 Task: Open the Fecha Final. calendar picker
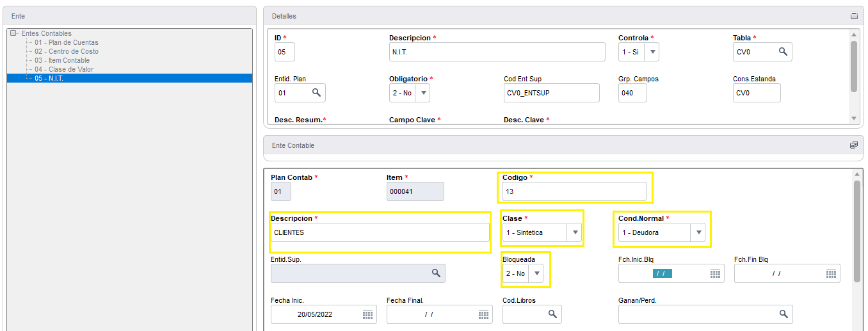click(483, 314)
